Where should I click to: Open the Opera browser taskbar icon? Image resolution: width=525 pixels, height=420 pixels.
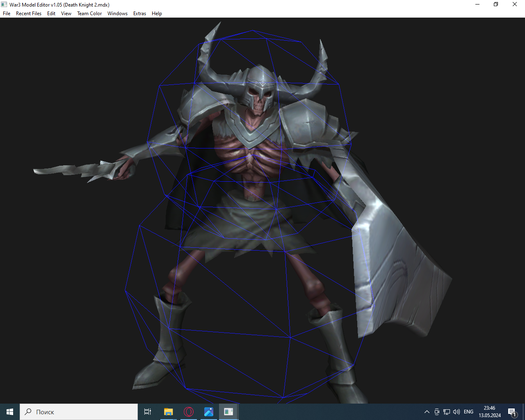coord(189,412)
